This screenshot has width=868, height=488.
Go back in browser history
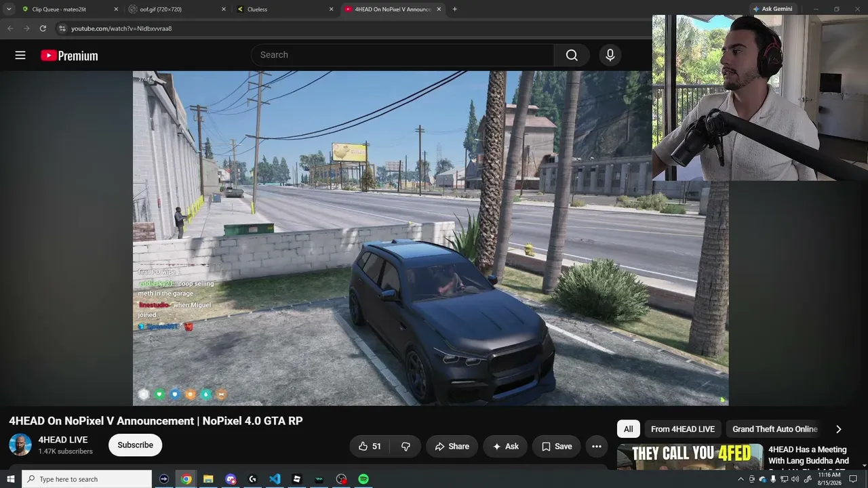coord(10,28)
